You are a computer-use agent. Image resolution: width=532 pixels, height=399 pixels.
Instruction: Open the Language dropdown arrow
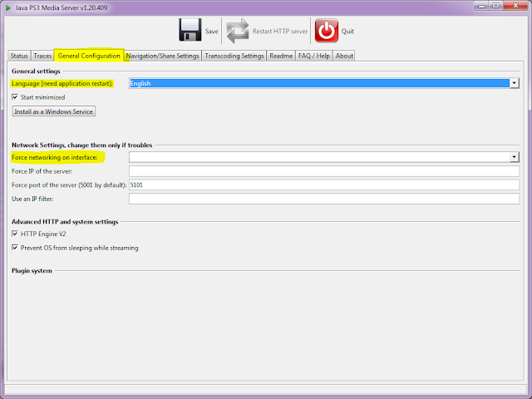coord(515,83)
